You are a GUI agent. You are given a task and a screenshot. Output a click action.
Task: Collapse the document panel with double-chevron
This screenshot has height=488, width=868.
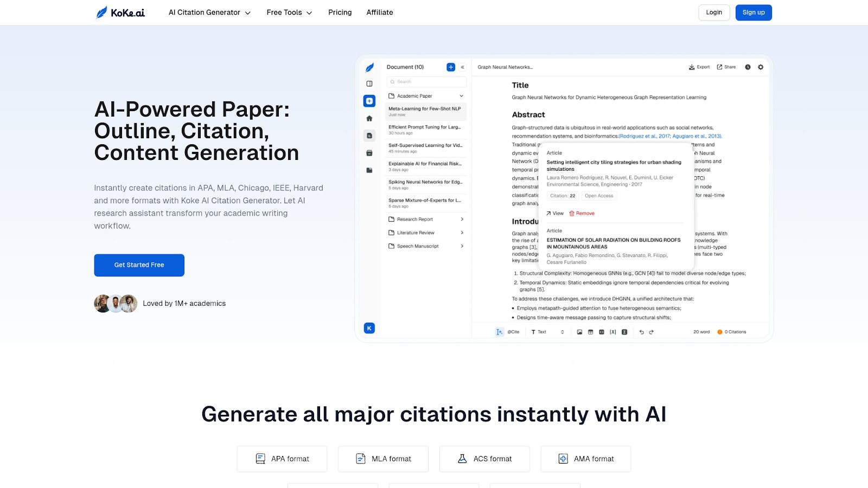point(463,67)
